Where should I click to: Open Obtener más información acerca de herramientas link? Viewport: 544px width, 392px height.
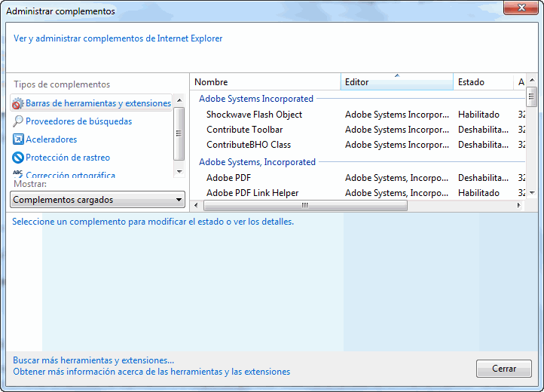(x=151, y=372)
